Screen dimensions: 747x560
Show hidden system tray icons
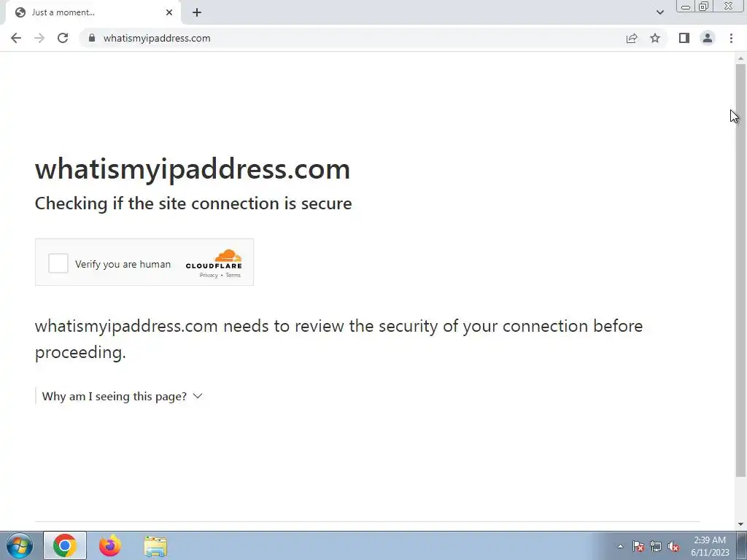coord(620,546)
